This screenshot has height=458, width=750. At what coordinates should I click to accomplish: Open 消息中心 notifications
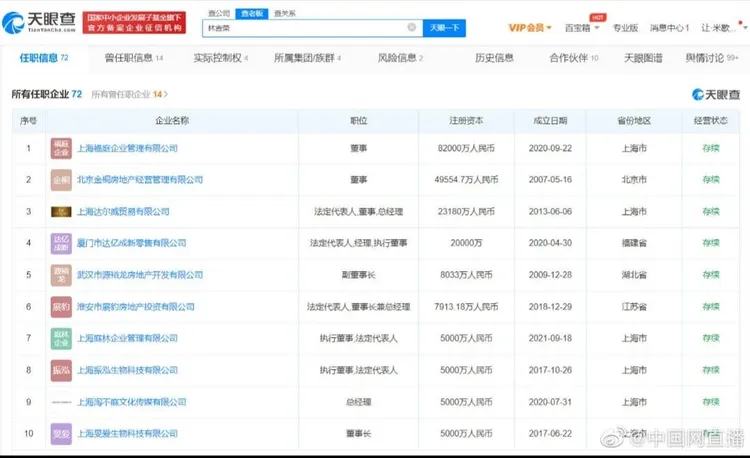click(669, 28)
